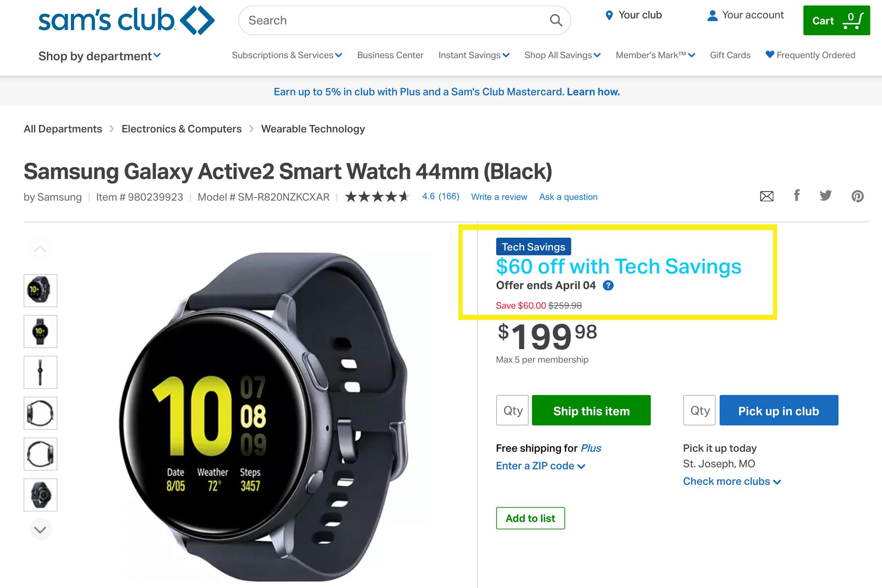Click the search magnifier icon
This screenshot has width=882, height=588.
(x=556, y=20)
